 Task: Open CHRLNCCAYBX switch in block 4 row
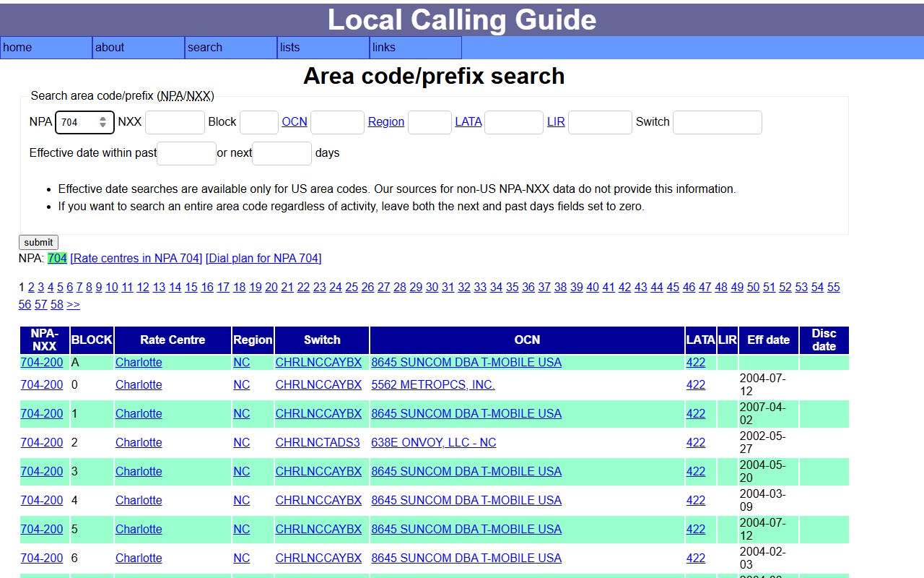tap(318, 501)
